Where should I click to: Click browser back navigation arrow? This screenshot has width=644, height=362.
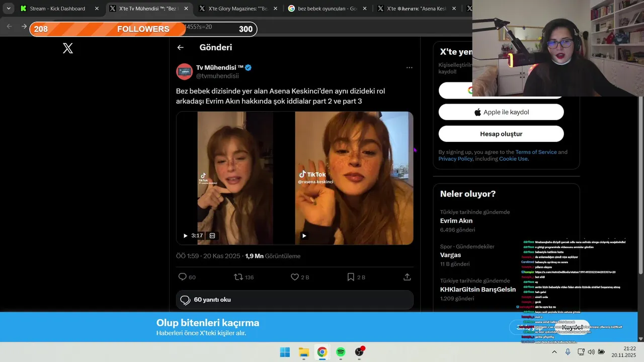(x=9, y=26)
